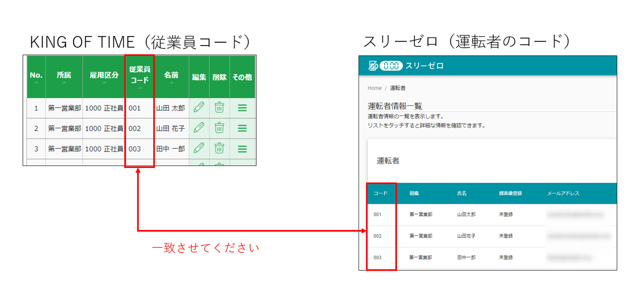Click employee code 001 in KING OF TIME

(135, 108)
